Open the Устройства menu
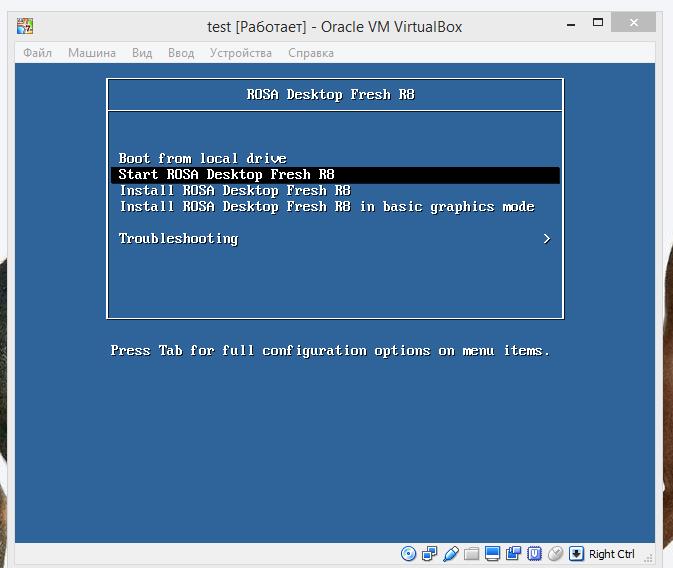The image size is (673, 568). pos(241,53)
